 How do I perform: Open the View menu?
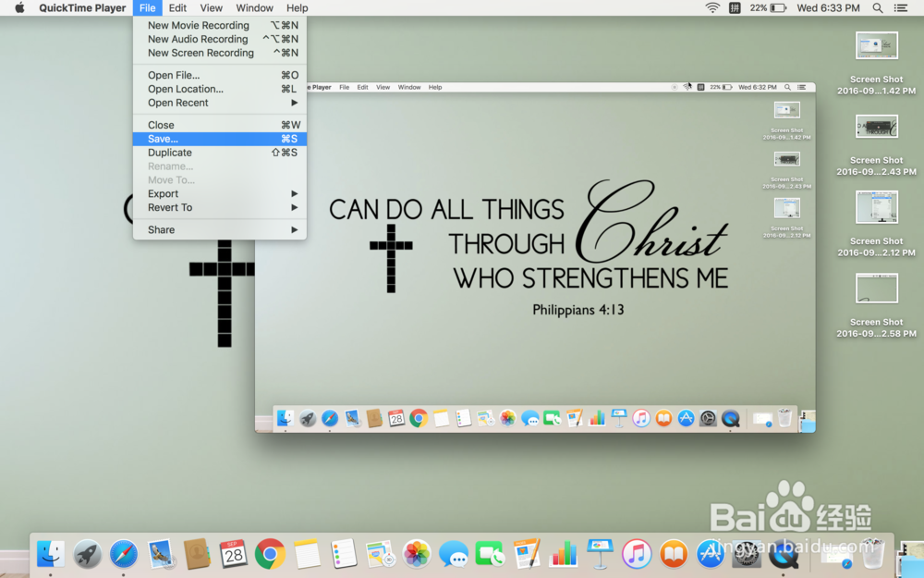211,7
